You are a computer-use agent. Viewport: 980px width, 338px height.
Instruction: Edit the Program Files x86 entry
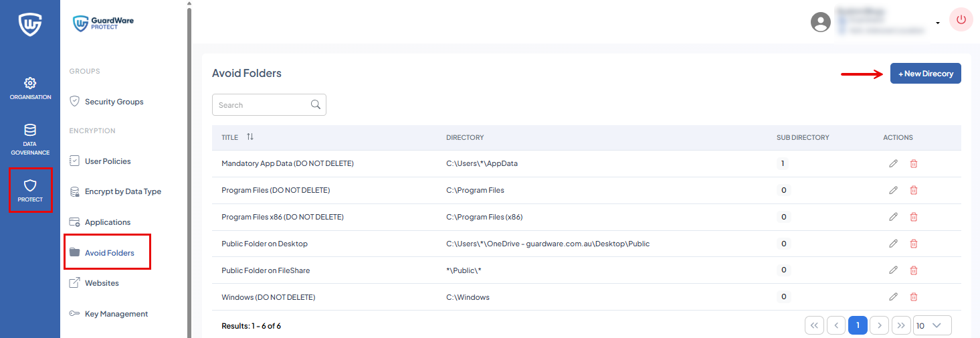pyautogui.click(x=893, y=217)
